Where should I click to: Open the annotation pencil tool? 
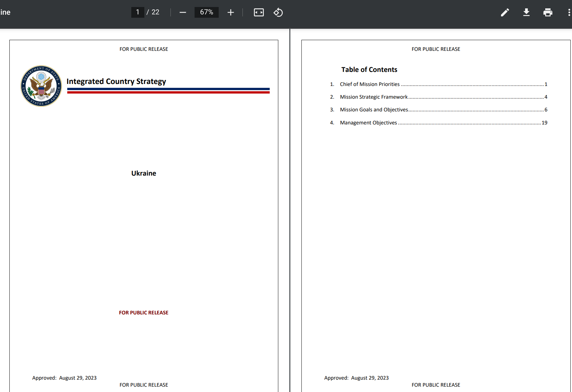click(x=505, y=12)
